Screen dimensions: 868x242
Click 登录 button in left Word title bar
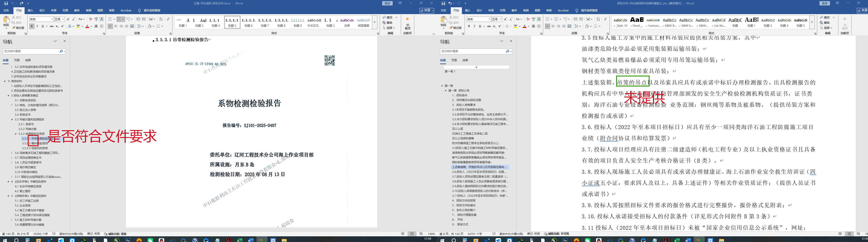[387, 3]
